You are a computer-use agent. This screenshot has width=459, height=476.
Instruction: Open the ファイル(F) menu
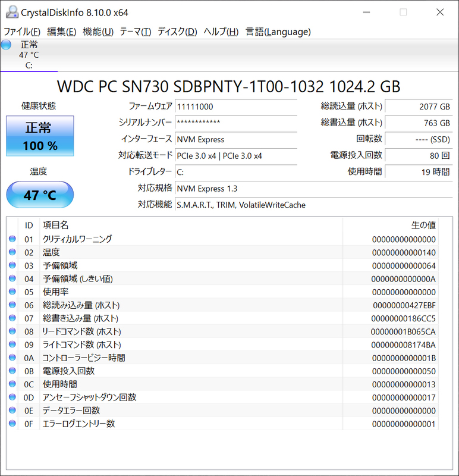pyautogui.click(x=22, y=32)
